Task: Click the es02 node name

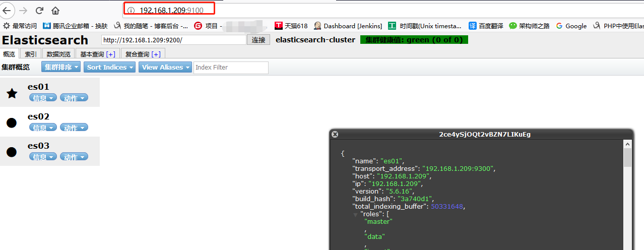Action: [38, 116]
